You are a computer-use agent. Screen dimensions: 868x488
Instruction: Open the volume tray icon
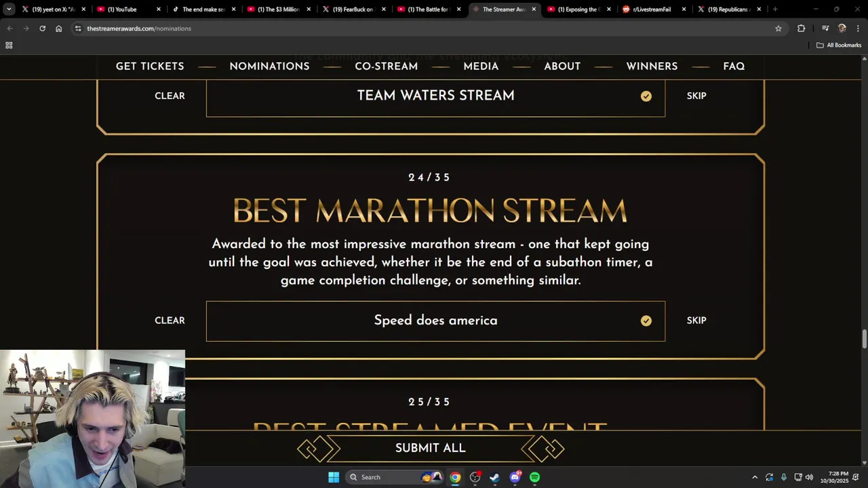(x=809, y=477)
